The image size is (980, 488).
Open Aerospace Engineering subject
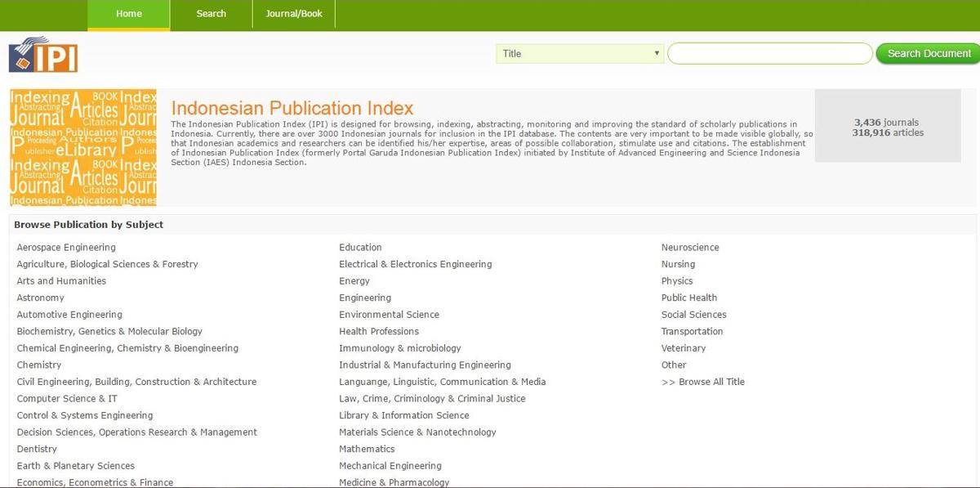coord(66,248)
